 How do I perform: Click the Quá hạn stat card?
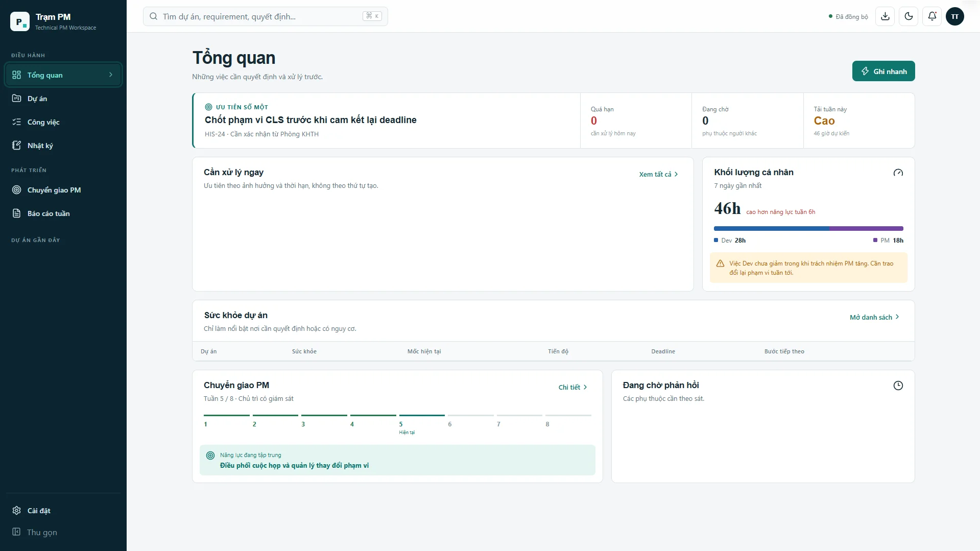pyautogui.click(x=636, y=121)
